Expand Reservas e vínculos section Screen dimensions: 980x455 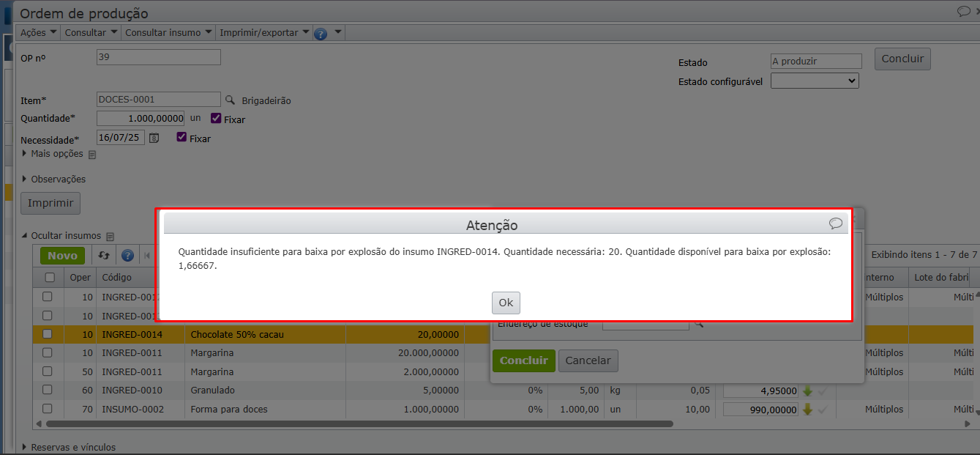(69, 447)
